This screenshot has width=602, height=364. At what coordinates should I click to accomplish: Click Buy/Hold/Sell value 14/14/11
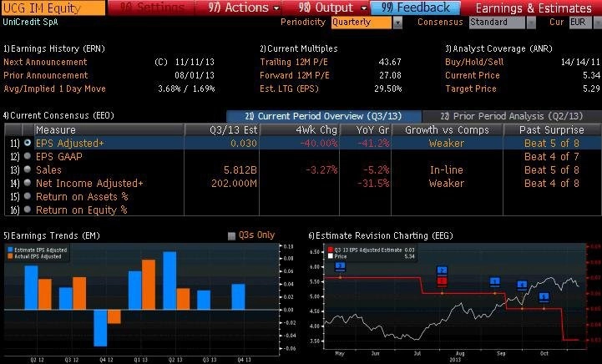point(580,63)
